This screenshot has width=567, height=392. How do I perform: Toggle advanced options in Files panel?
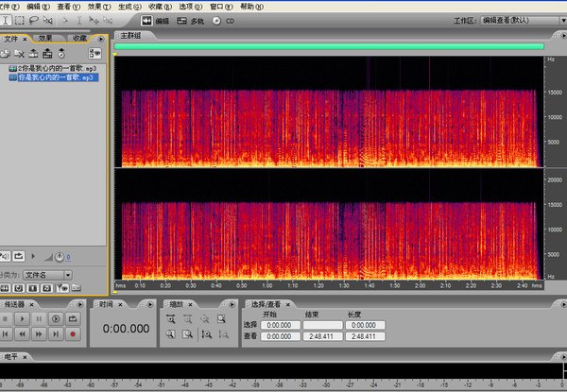coord(94,54)
